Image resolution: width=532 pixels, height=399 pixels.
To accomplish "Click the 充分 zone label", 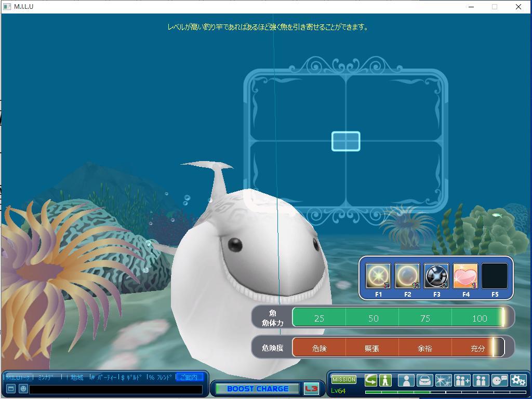I will 478,349.
